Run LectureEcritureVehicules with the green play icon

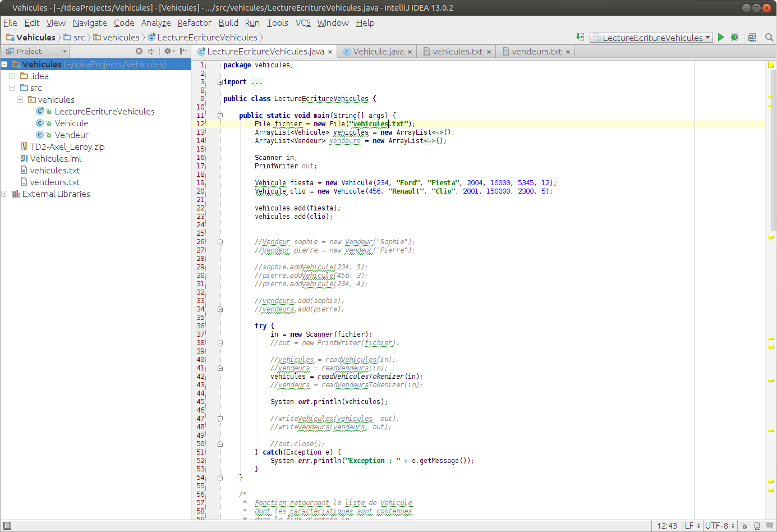click(x=721, y=37)
